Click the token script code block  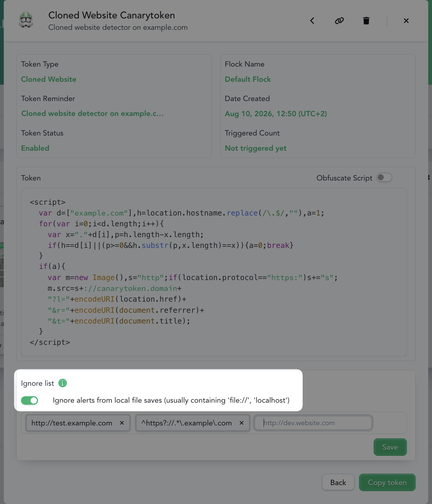pyautogui.click(x=214, y=272)
